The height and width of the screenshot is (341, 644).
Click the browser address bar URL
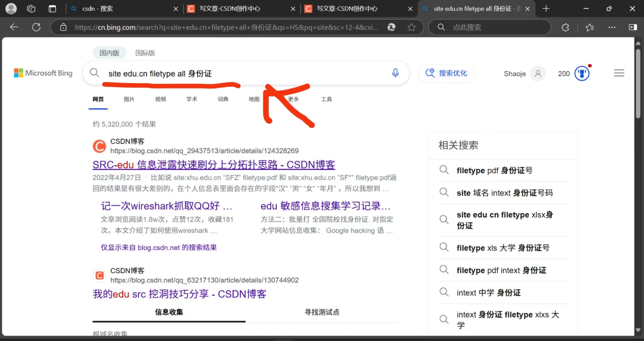point(226,27)
